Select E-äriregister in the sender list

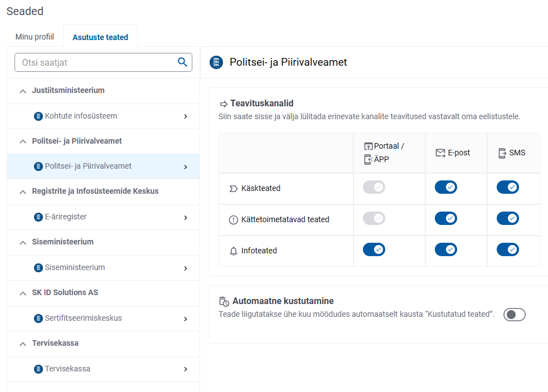(104, 217)
